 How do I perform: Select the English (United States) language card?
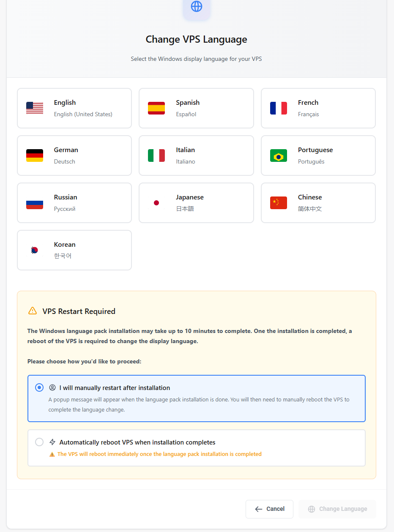(74, 108)
